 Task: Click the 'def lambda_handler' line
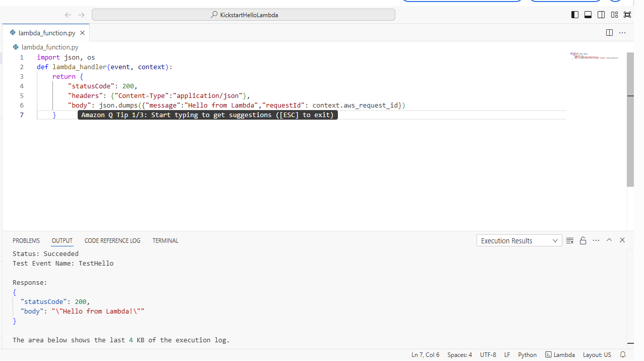104,67
